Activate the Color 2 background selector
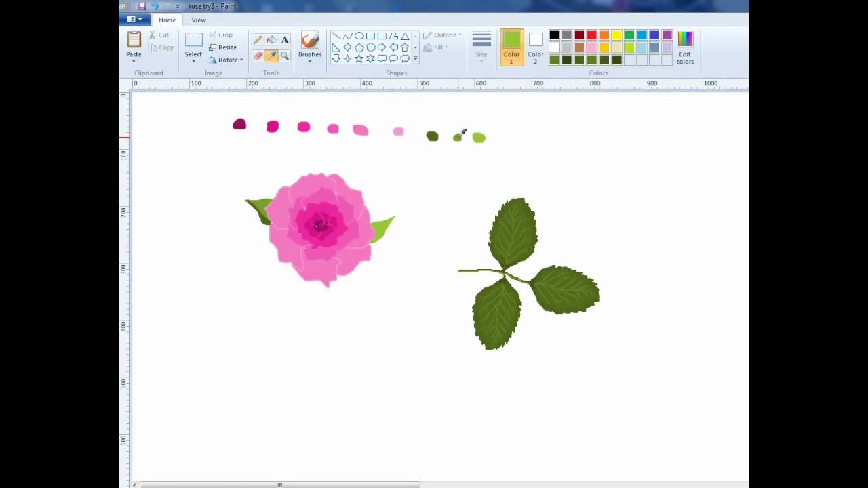The height and width of the screenshot is (488, 868). 536,47
